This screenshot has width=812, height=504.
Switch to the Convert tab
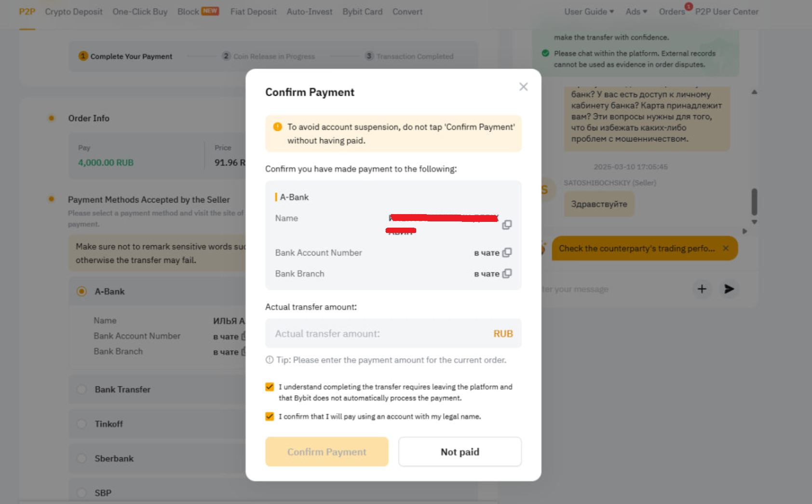[407, 12]
